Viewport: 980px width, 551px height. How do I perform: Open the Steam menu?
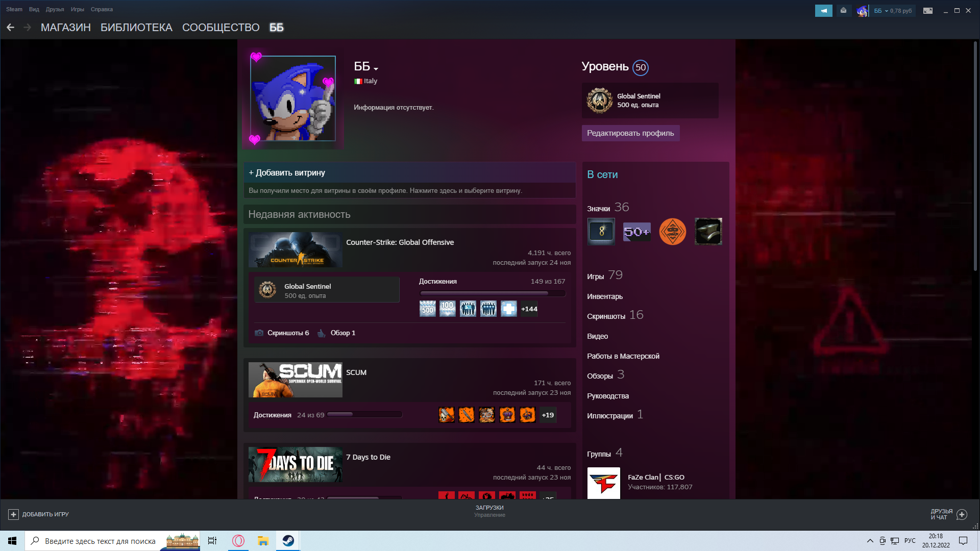pos(14,9)
